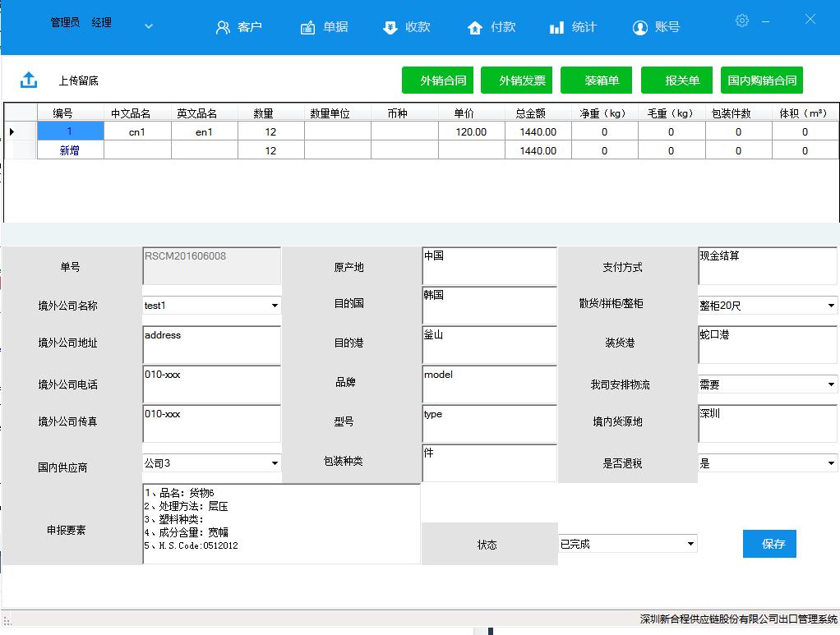The height and width of the screenshot is (635, 840).
Task: Click the empty 数量单位 cell in row 1
Action: click(x=338, y=131)
